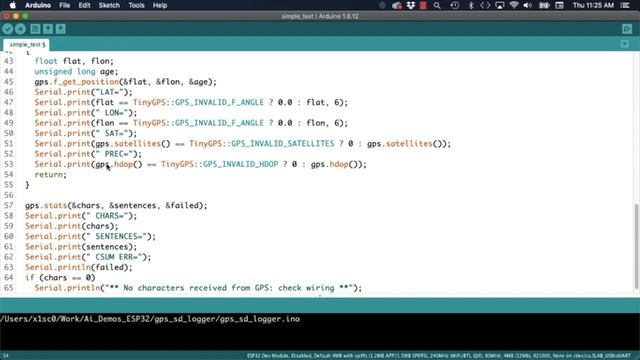Open Notification Center list icon
640x360 pixels.
click(x=625, y=5)
